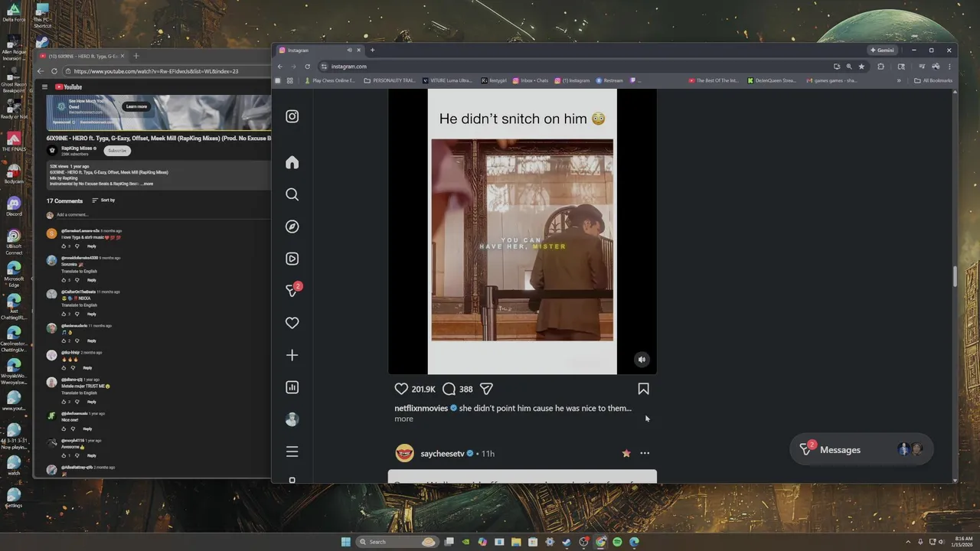The image size is (980, 551).
Task: Open Notifications heart in Instagram sidebar
Action: coord(292,323)
